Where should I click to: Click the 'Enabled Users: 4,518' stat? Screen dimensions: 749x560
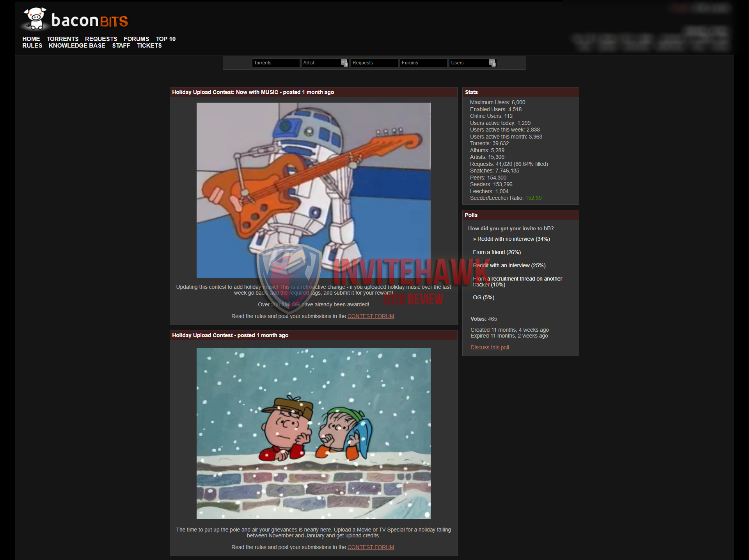(x=495, y=110)
